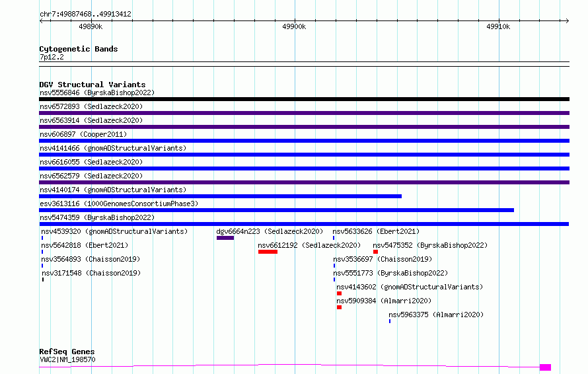The width and height of the screenshot is (588, 374).
Task: Click the purple nsv6572893 variant bar
Action: point(304,113)
